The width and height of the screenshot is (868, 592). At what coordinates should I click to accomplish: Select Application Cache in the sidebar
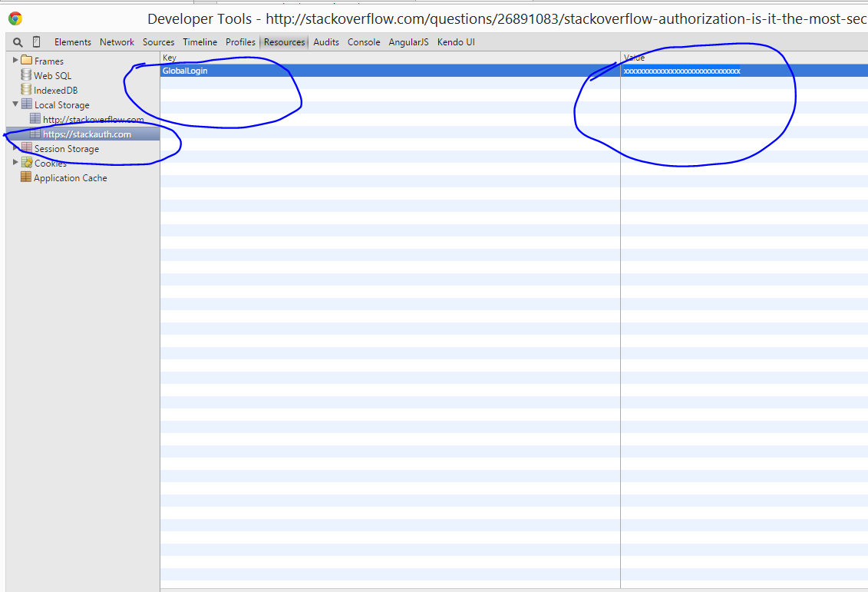click(71, 178)
